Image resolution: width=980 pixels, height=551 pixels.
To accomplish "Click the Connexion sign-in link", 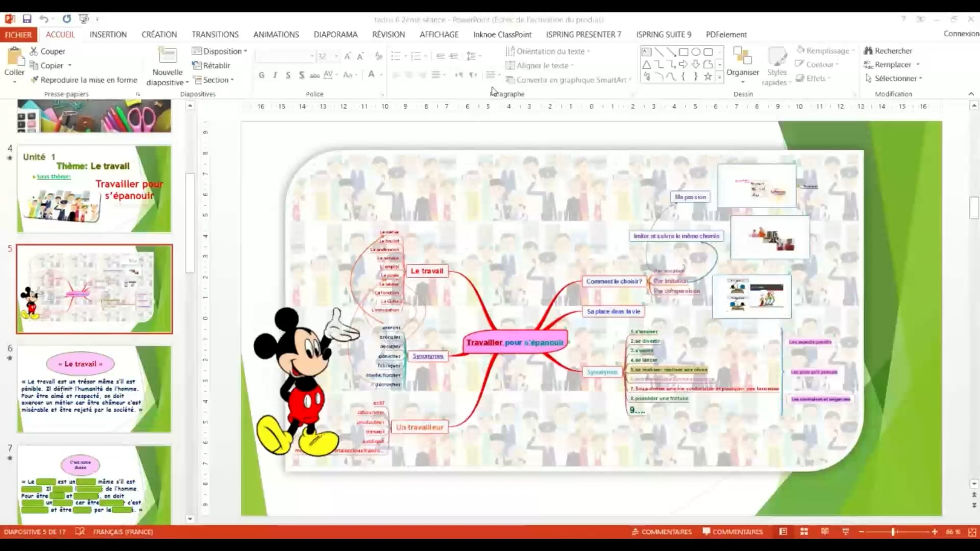I will point(961,34).
